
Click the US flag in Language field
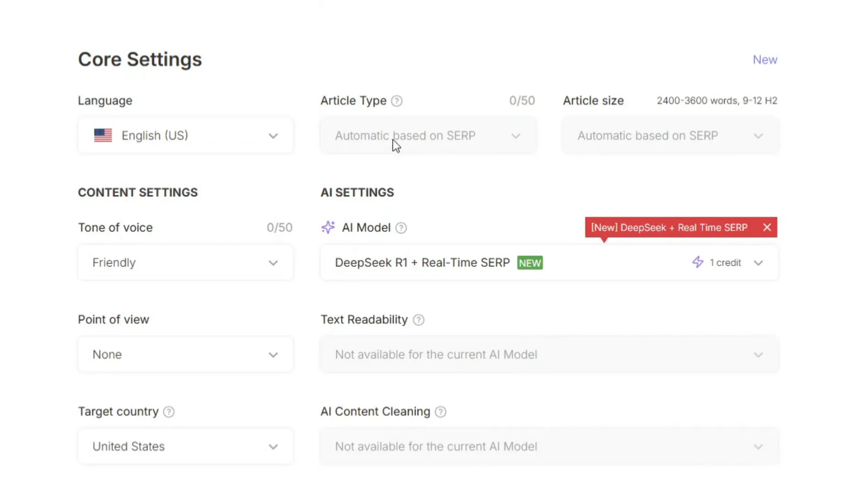point(103,136)
